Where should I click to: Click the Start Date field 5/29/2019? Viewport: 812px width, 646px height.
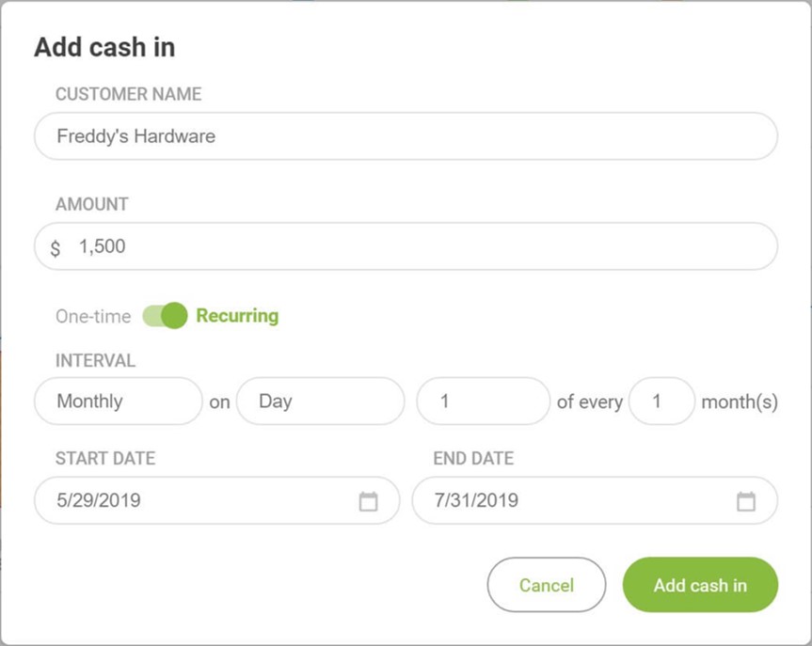tap(217, 500)
